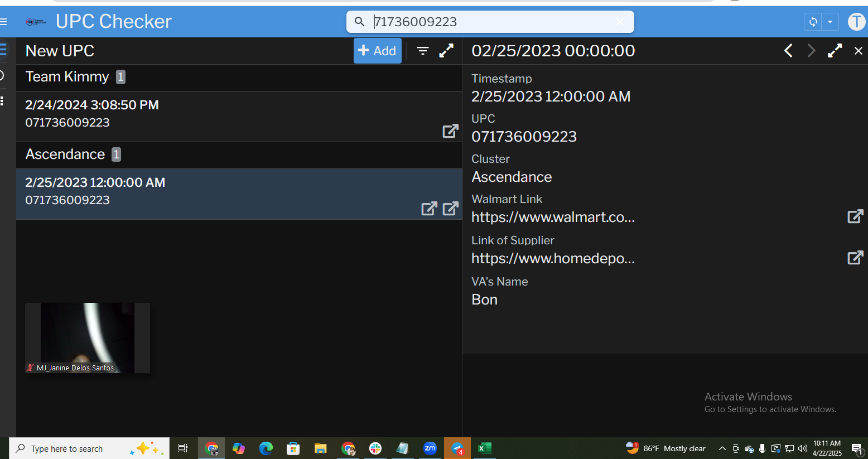Open the Link of Supplier externally
The image size is (868, 459).
click(x=855, y=258)
